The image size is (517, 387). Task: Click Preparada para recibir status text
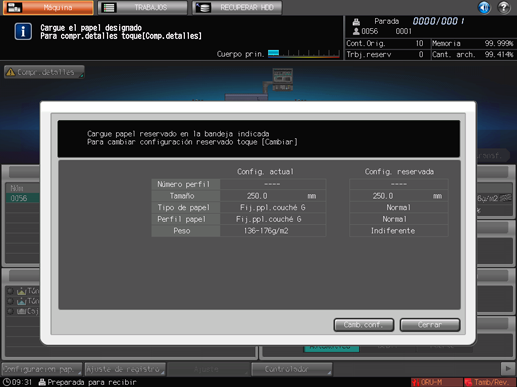[92, 382]
